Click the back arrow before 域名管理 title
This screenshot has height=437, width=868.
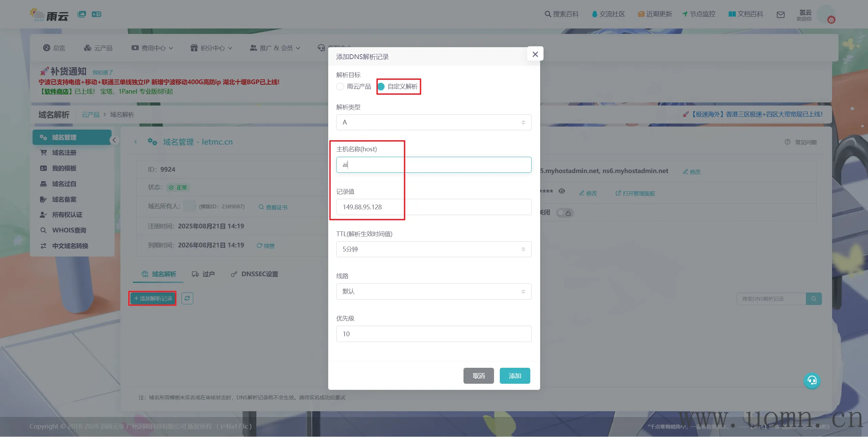(136, 142)
